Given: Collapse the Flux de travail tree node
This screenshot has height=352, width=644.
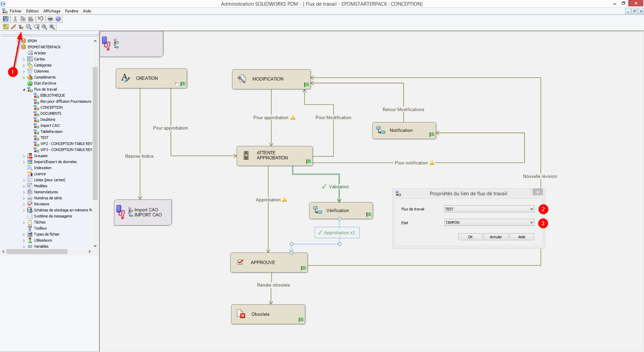Looking at the screenshot, I should pyautogui.click(x=24, y=90).
